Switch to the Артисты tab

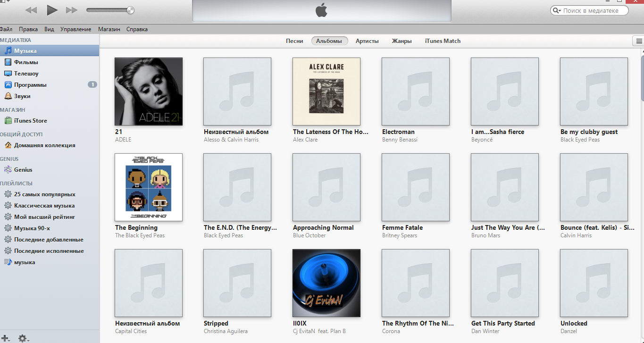[367, 41]
